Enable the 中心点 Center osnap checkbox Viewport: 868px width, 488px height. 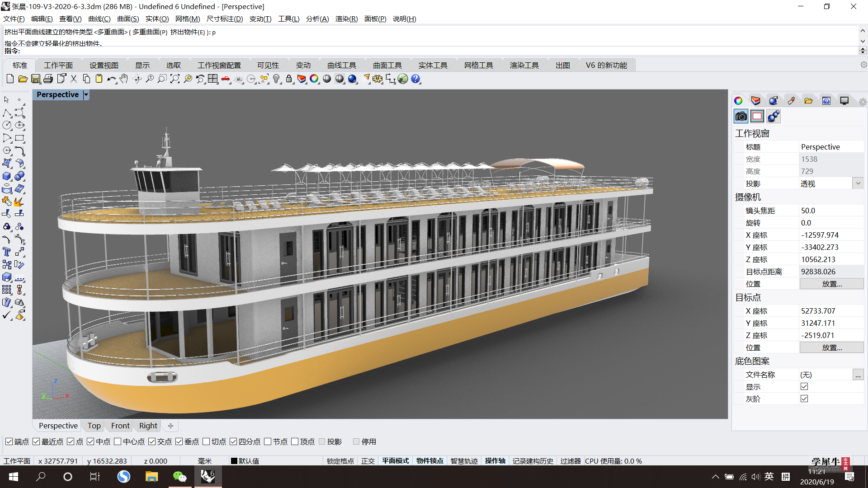click(118, 441)
